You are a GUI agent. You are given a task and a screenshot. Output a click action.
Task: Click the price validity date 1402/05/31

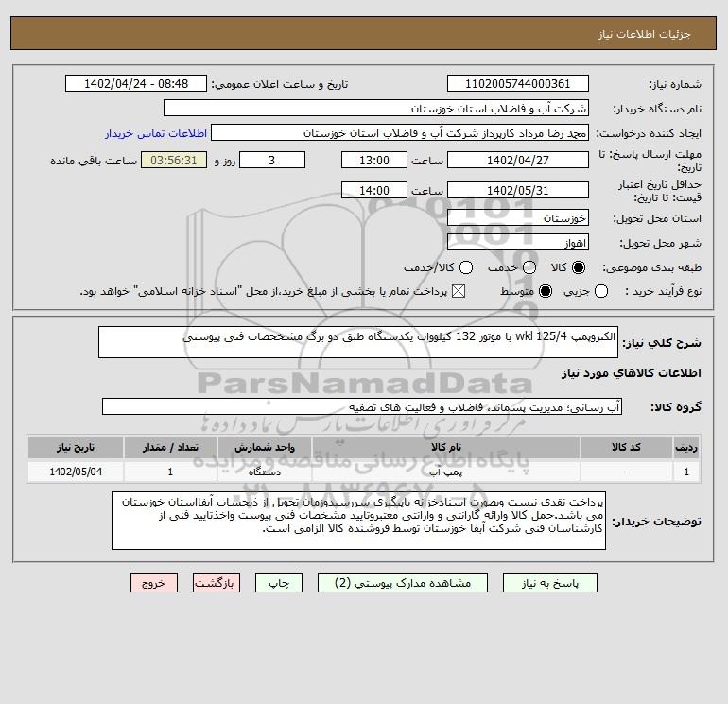pos(518,190)
